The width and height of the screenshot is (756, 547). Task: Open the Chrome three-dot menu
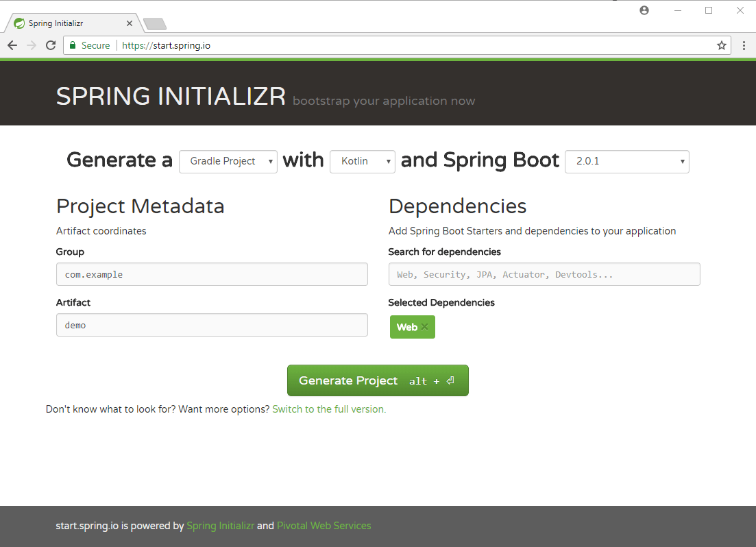744,45
